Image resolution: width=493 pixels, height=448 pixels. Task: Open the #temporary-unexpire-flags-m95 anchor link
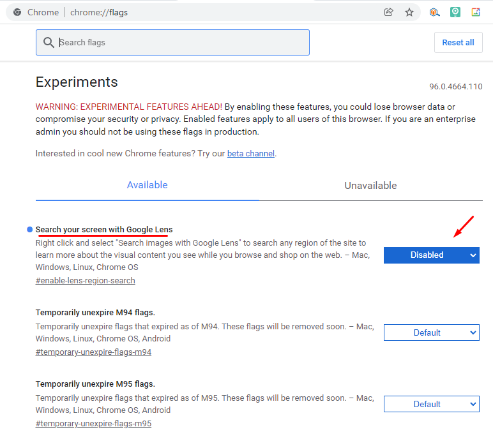93,424
